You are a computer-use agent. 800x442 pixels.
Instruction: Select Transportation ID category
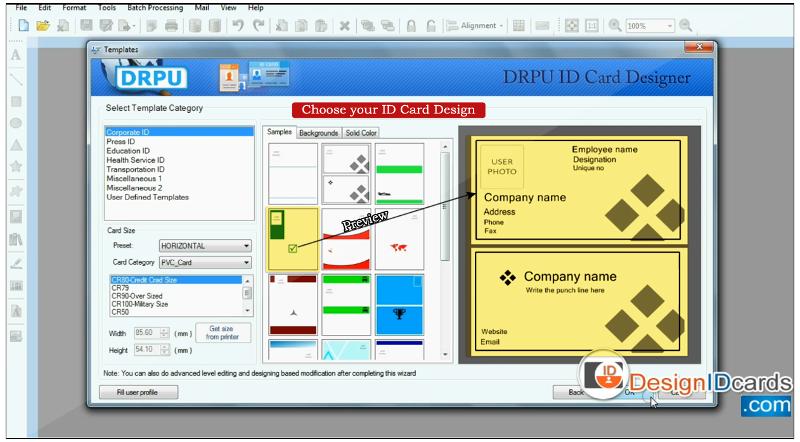tap(135, 169)
